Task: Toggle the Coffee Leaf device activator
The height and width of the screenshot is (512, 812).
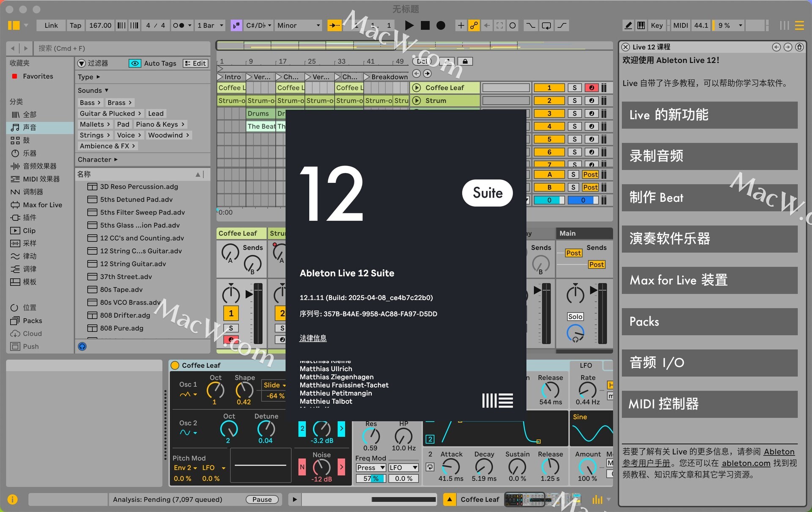Action: (175, 366)
